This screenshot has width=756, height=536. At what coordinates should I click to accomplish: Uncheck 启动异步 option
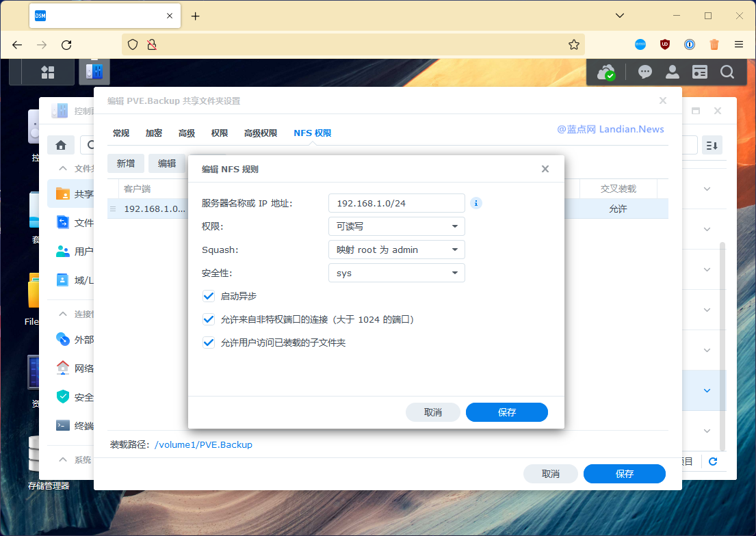pyautogui.click(x=209, y=296)
